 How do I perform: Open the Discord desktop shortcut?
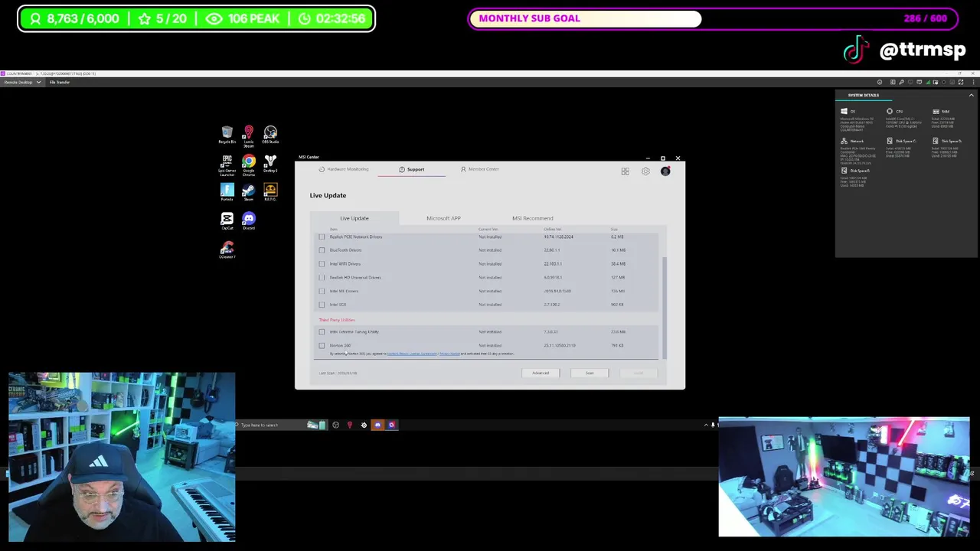(249, 221)
